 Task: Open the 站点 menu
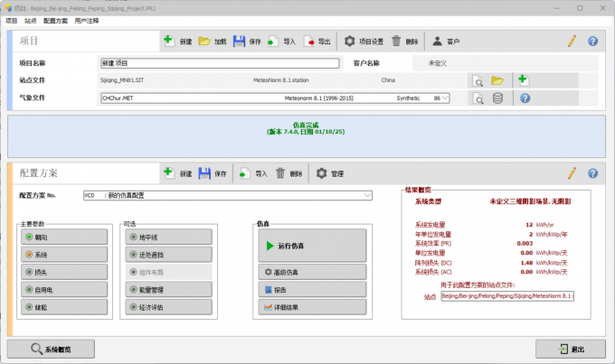[30, 21]
